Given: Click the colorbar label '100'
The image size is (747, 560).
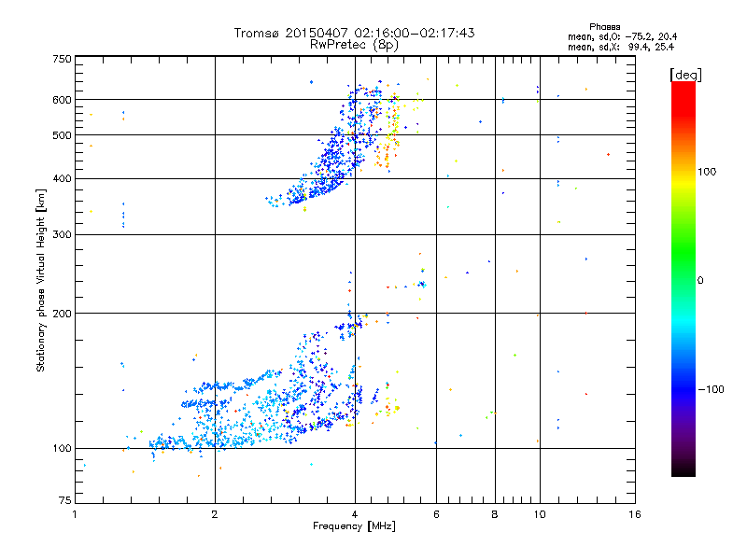Looking at the screenshot, I should [x=707, y=172].
